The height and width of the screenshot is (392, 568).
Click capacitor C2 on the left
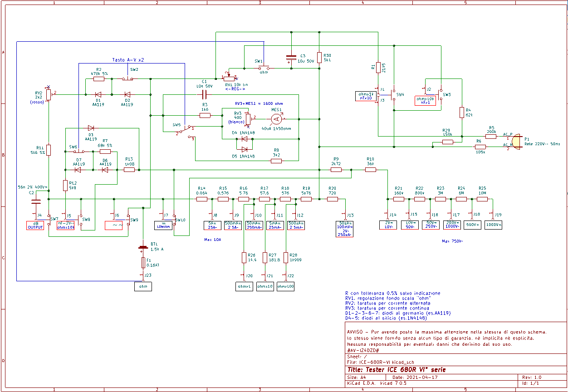(x=35, y=200)
